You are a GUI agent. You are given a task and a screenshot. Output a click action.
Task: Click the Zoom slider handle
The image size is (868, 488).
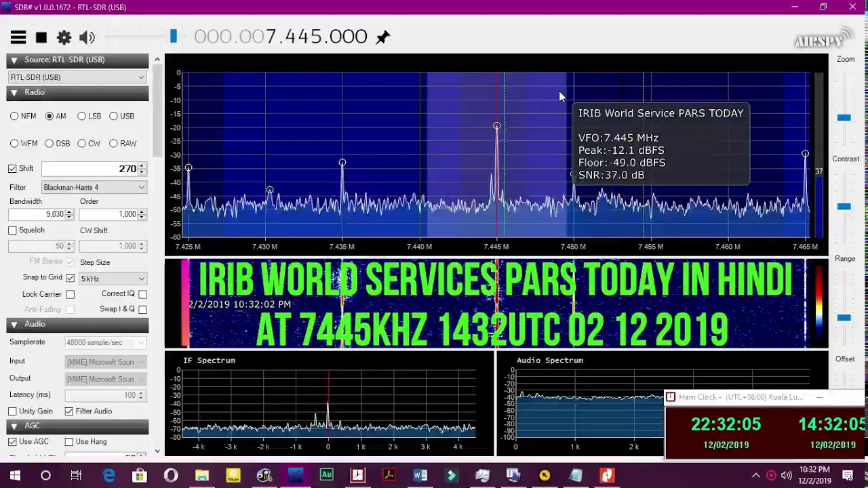coord(844,118)
